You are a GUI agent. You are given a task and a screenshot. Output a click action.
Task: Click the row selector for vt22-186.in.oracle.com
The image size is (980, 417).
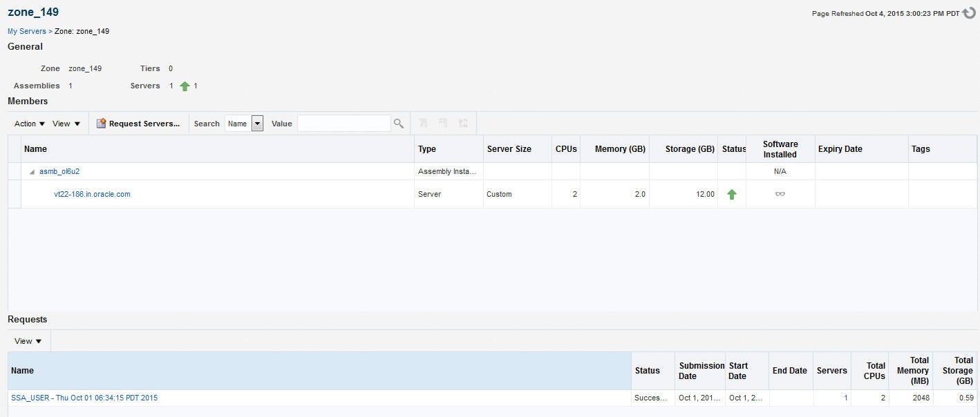coord(15,194)
